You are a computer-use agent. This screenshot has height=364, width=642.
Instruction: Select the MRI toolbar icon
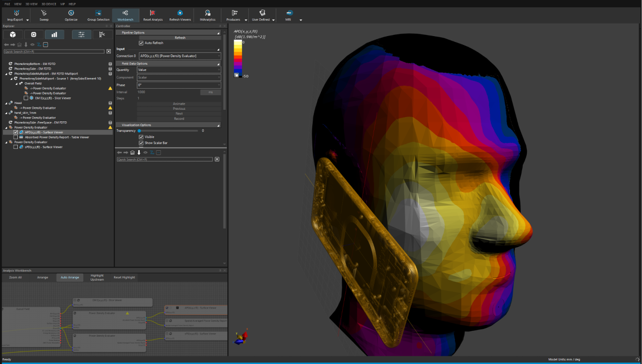[289, 14]
